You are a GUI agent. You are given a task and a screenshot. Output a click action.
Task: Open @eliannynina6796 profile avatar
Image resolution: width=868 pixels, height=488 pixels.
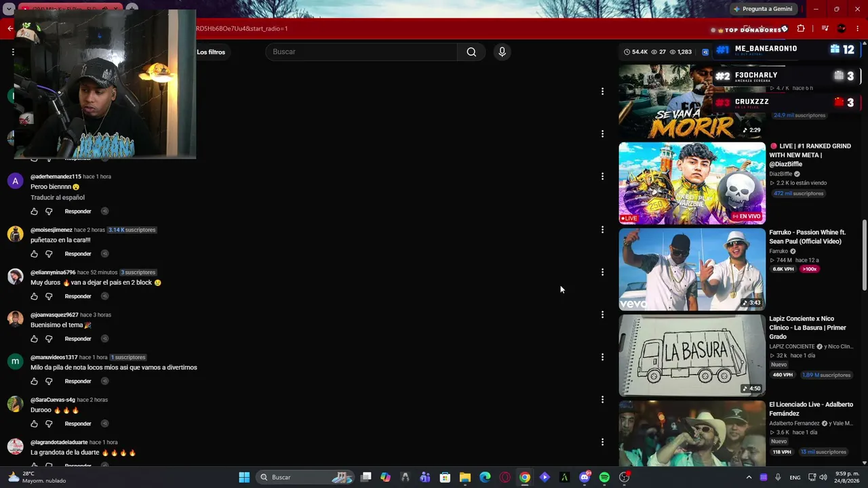pos(15,277)
